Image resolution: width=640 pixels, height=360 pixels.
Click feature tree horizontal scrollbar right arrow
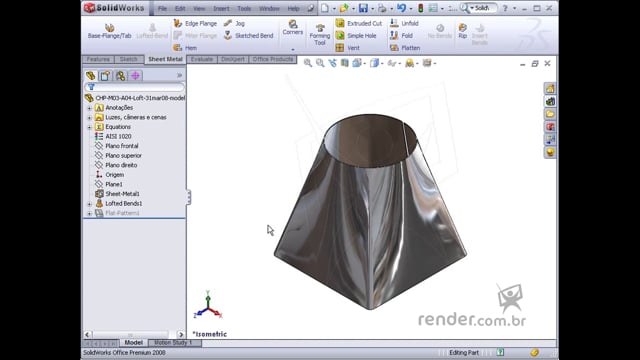coord(181,334)
